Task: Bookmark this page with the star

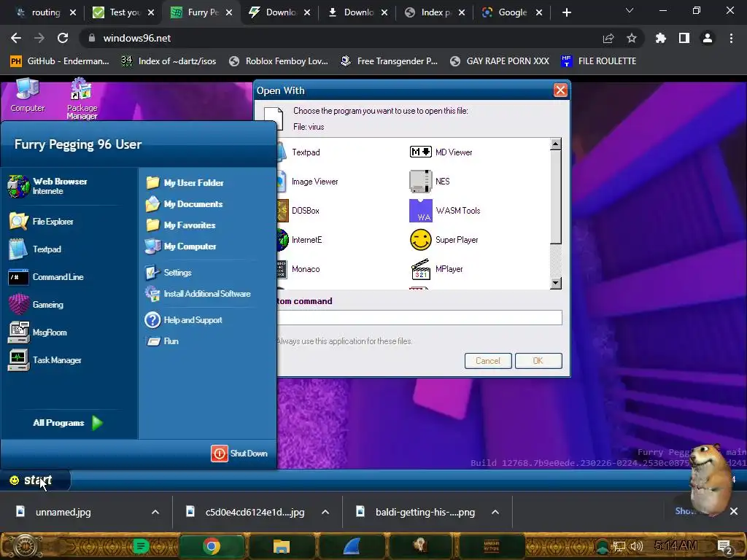Action: tap(632, 38)
